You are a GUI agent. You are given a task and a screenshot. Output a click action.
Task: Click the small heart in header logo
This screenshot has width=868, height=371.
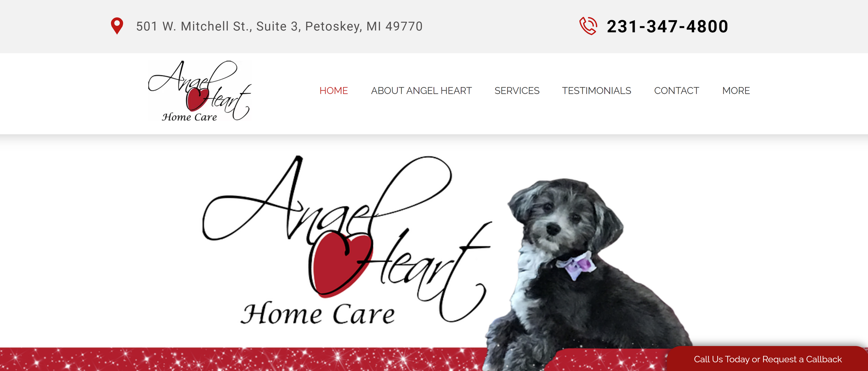197,99
